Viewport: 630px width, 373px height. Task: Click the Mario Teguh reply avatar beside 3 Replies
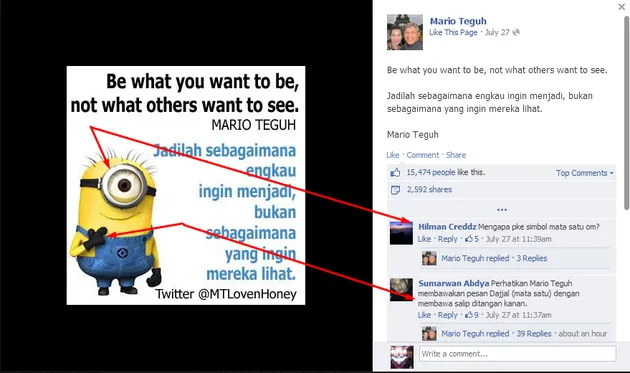pos(429,258)
